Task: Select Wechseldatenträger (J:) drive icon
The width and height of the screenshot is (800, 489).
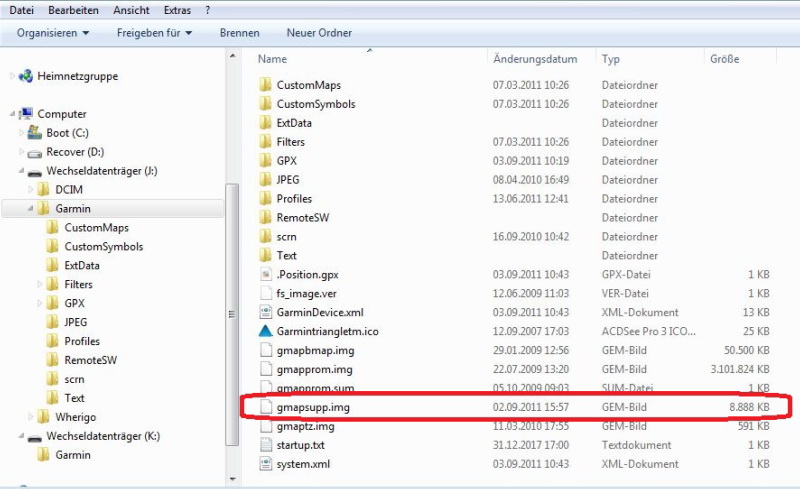Action: (35, 173)
